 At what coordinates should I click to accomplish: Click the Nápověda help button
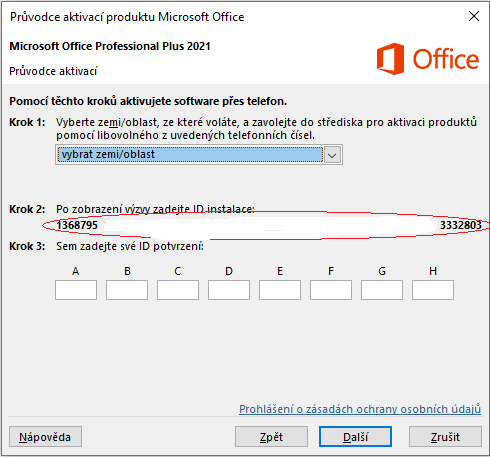[45, 437]
